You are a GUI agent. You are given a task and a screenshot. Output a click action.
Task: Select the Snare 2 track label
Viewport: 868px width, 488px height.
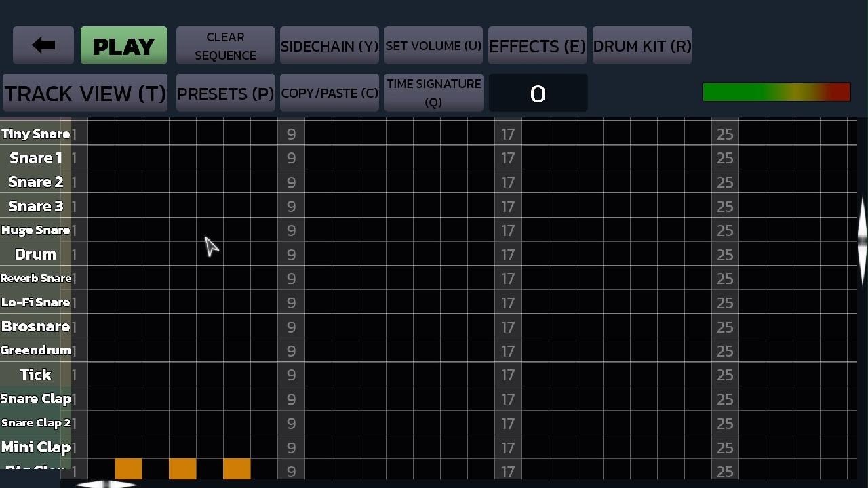(x=35, y=182)
